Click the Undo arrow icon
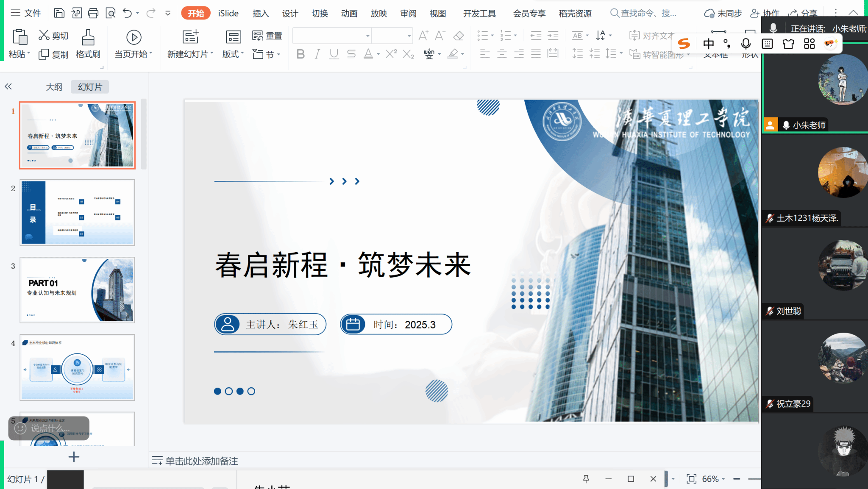The image size is (868, 489). (127, 13)
